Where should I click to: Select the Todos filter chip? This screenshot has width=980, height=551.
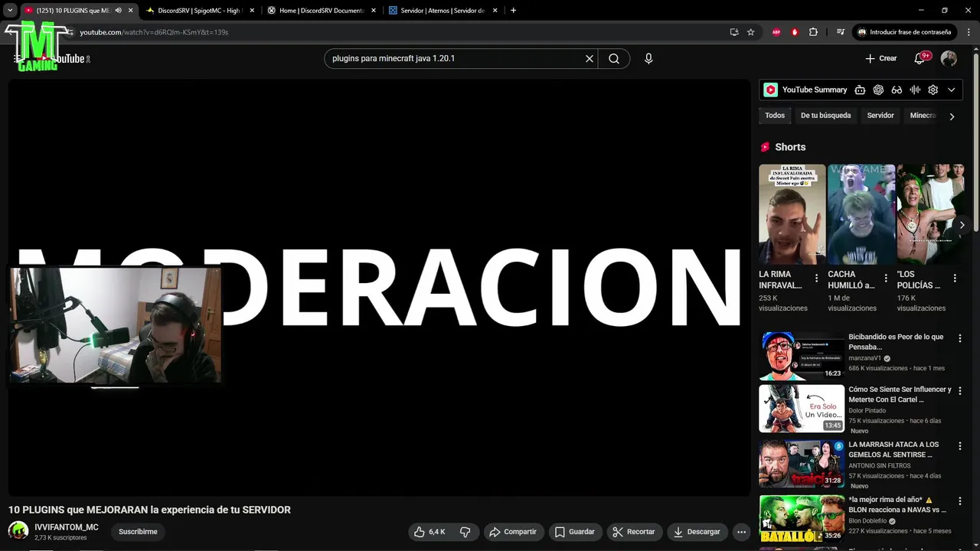775,116
